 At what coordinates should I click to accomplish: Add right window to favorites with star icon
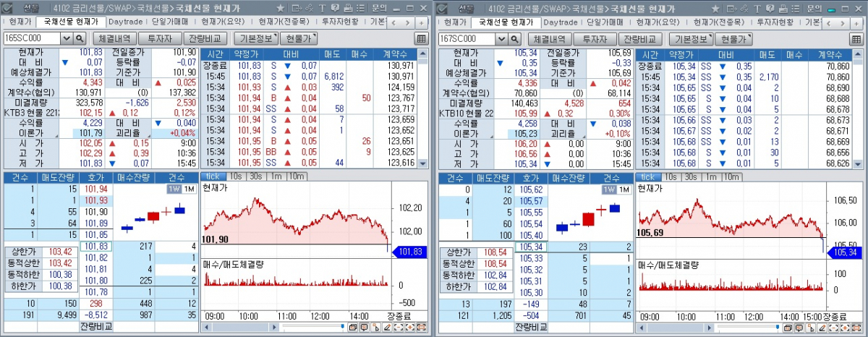(x=715, y=8)
